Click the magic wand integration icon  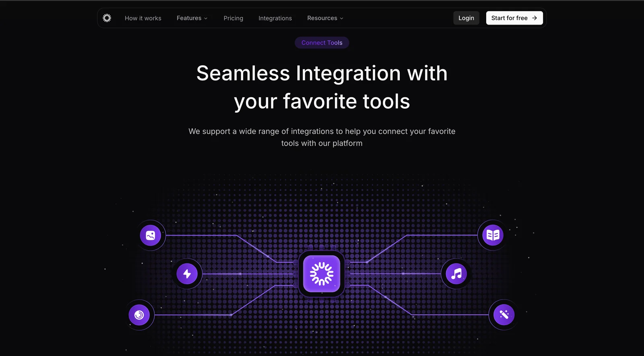point(504,315)
